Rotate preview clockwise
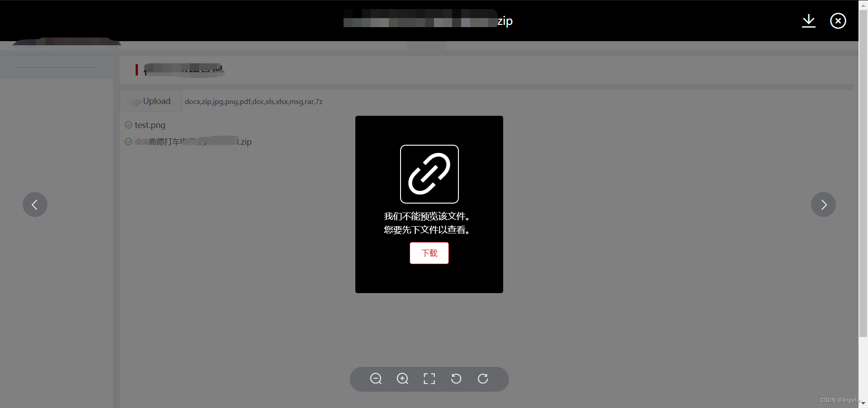The height and width of the screenshot is (408, 868). click(x=483, y=379)
